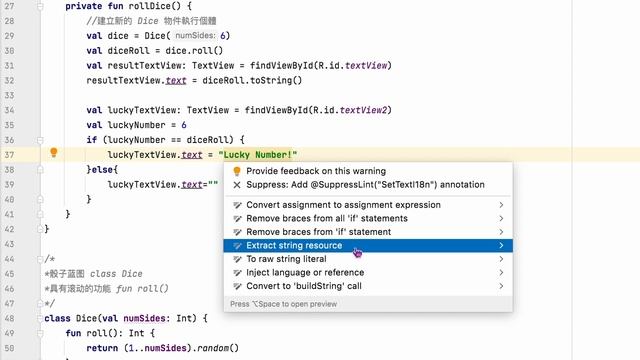Screen dimensions: 640x360
Task: Expand submenu arrow for 'Inject language or reference'
Action: click(x=501, y=272)
